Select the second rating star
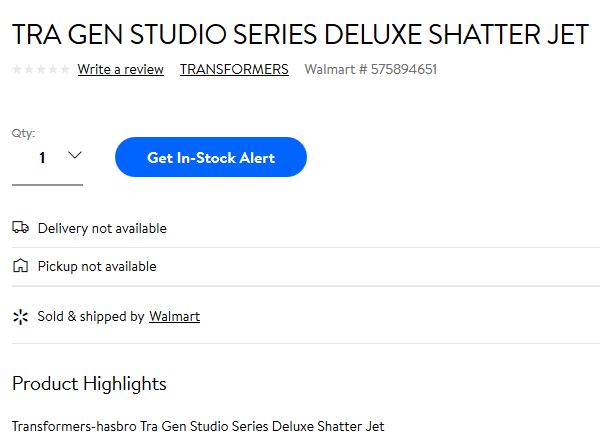The width and height of the screenshot is (600, 445). point(29,69)
